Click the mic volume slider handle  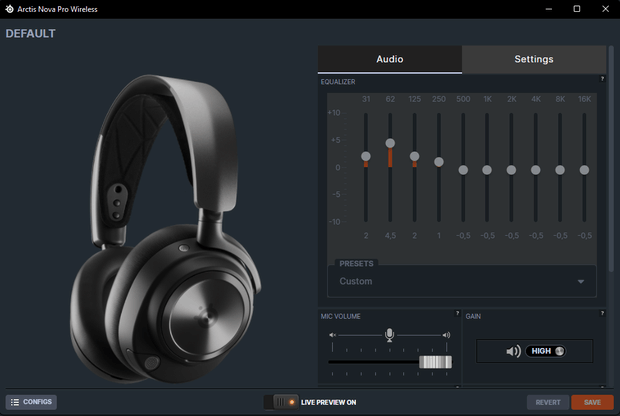[435, 362]
